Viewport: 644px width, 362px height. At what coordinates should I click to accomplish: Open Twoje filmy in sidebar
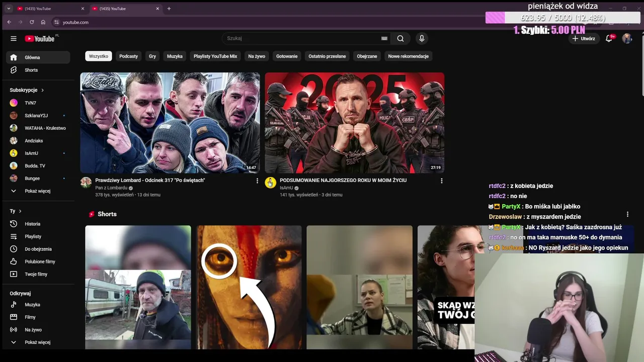click(x=38, y=274)
